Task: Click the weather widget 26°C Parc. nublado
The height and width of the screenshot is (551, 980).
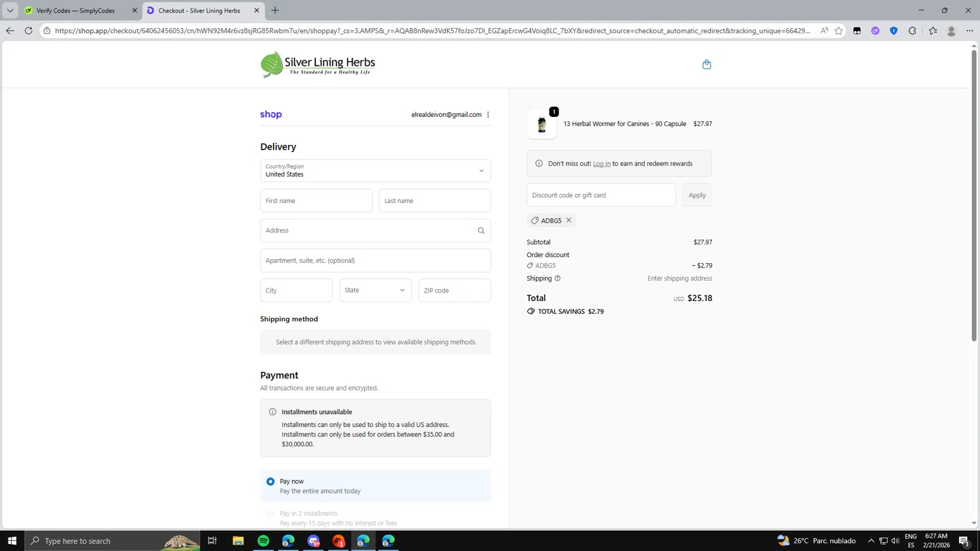Action: coord(817,541)
